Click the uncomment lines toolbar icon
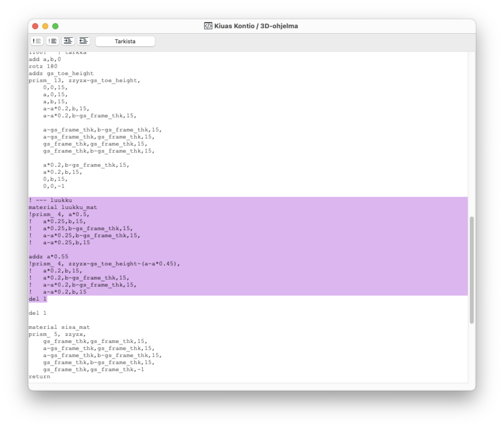This screenshot has height=428, width=504. [x=53, y=41]
